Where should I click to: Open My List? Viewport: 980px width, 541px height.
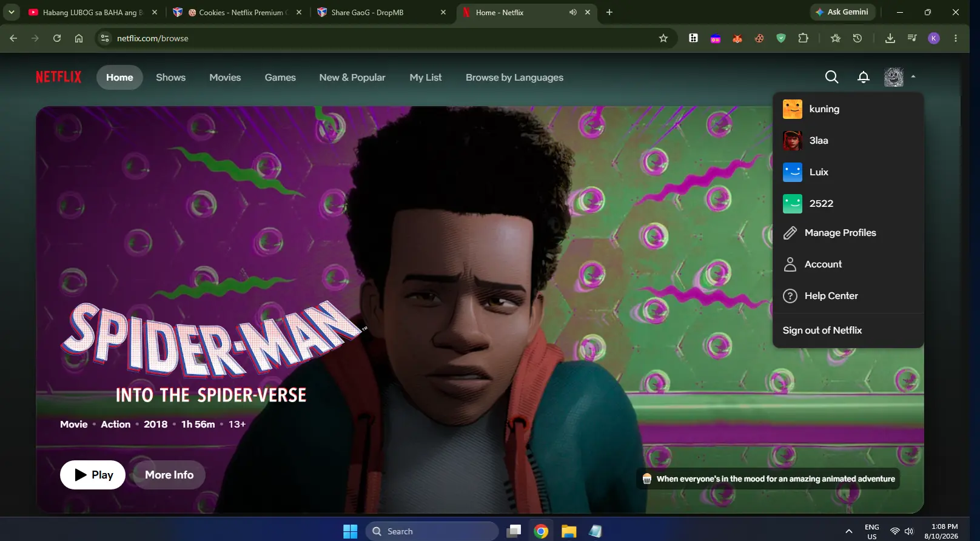click(x=426, y=77)
